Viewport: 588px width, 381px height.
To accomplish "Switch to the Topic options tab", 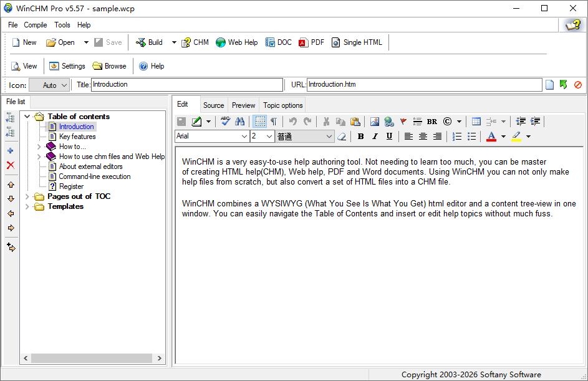I will [x=282, y=105].
